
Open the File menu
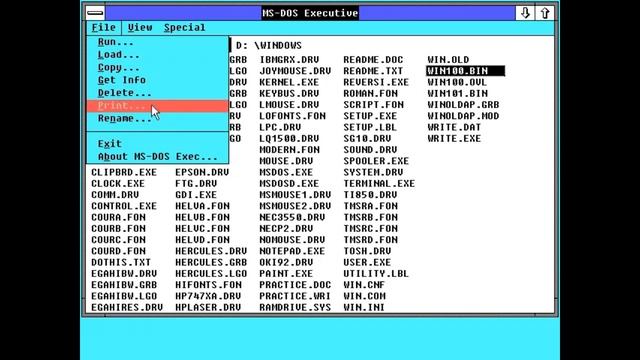pyautogui.click(x=104, y=27)
